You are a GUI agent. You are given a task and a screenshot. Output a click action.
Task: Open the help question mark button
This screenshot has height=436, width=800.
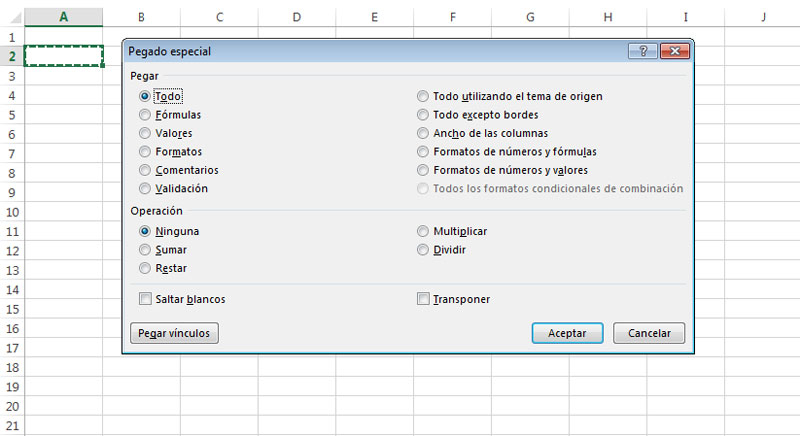pyautogui.click(x=643, y=51)
